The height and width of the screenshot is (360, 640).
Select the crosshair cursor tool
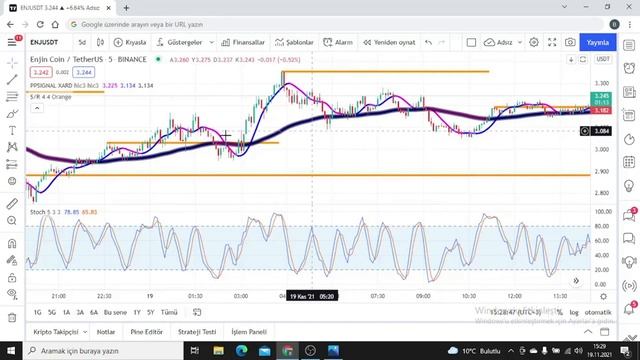12,62
